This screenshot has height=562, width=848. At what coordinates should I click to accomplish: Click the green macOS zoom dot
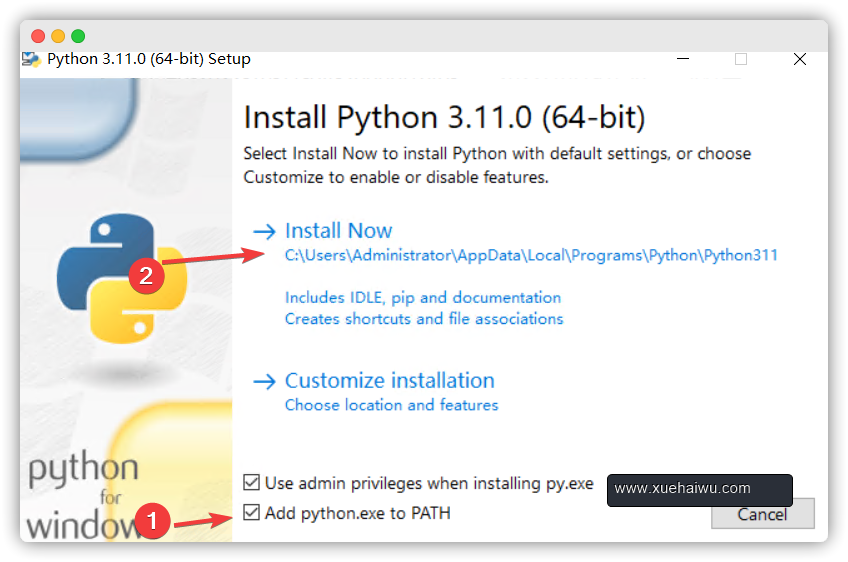coord(78,36)
